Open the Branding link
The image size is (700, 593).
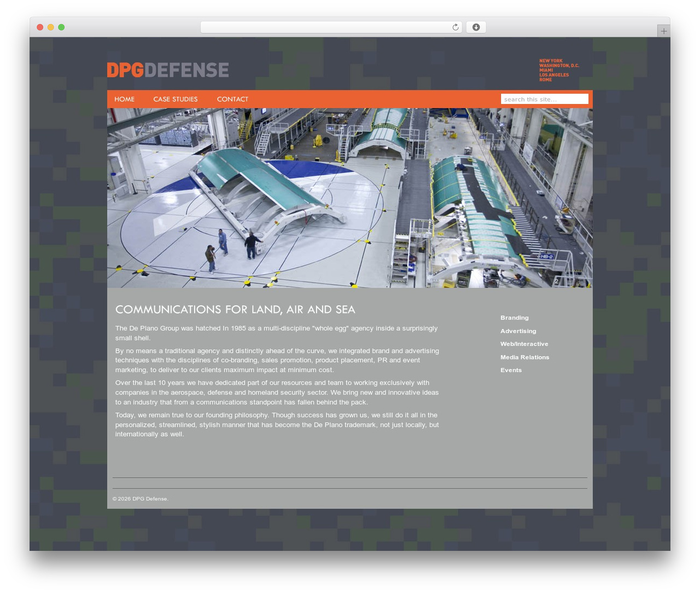515,318
